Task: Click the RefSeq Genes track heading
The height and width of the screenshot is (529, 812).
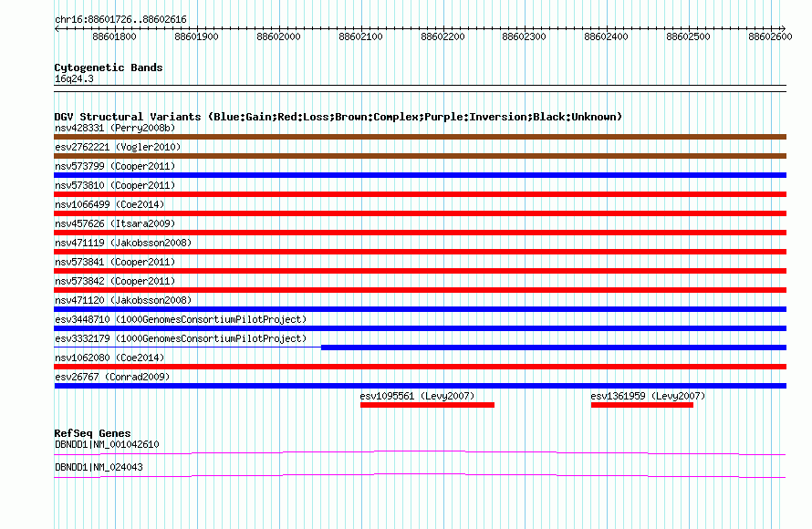Action: click(x=92, y=433)
